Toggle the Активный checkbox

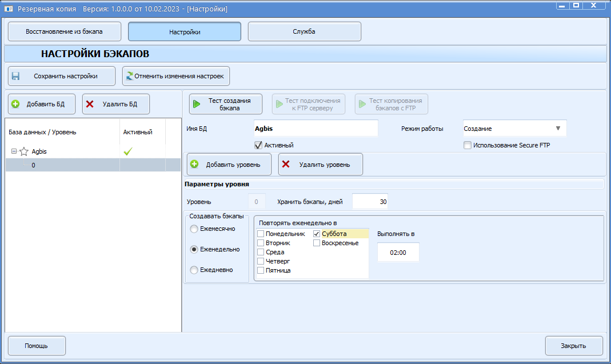258,145
